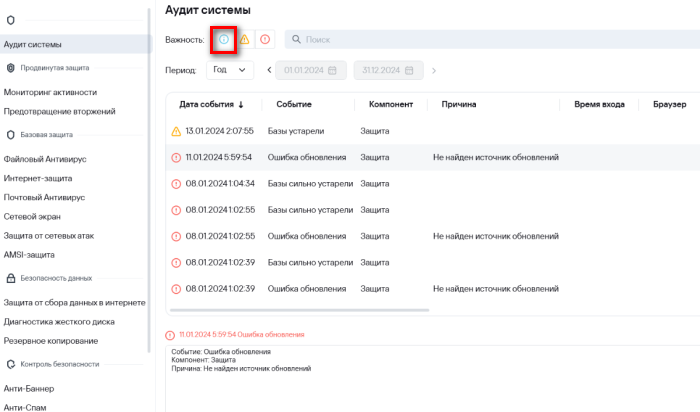Click Продвинутая защита shield icon
The image size is (700, 412).
coord(11,68)
